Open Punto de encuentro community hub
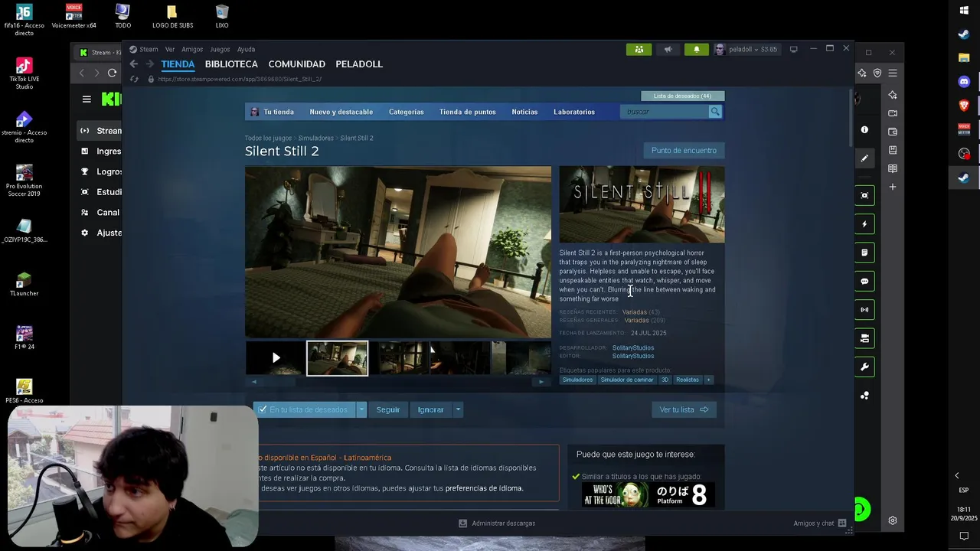The width and height of the screenshot is (980, 551). (x=684, y=151)
